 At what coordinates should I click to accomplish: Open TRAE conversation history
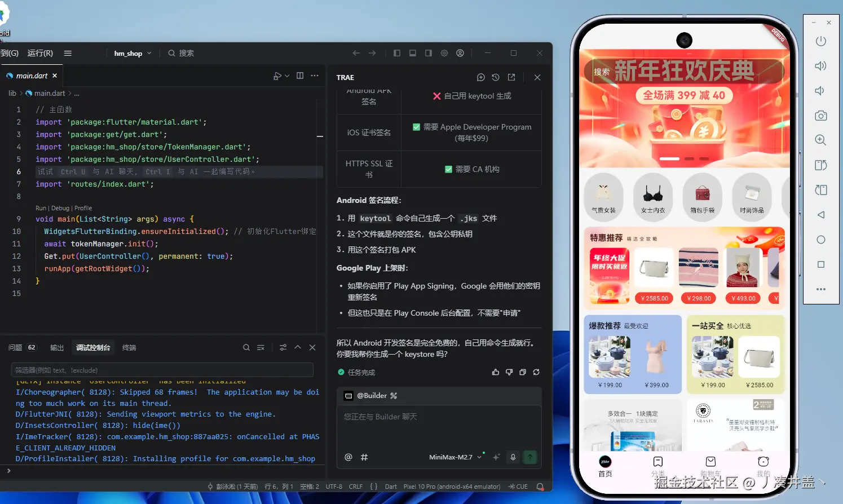[x=496, y=77]
